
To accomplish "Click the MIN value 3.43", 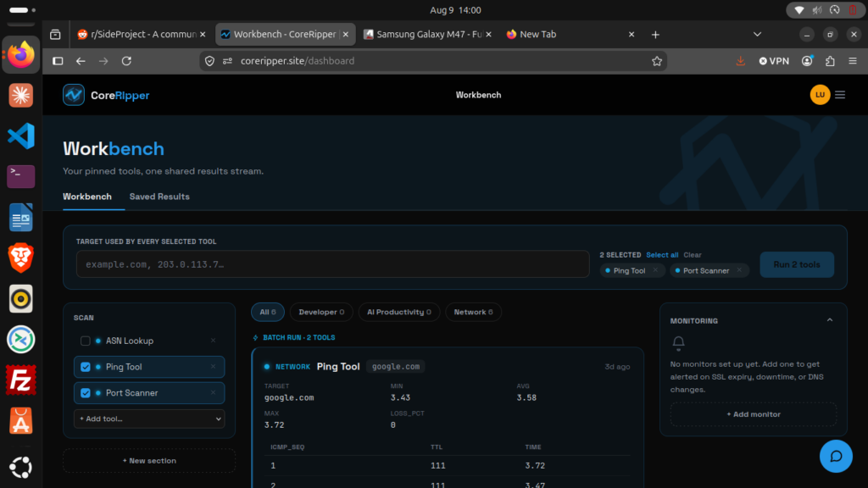I will click(x=400, y=397).
